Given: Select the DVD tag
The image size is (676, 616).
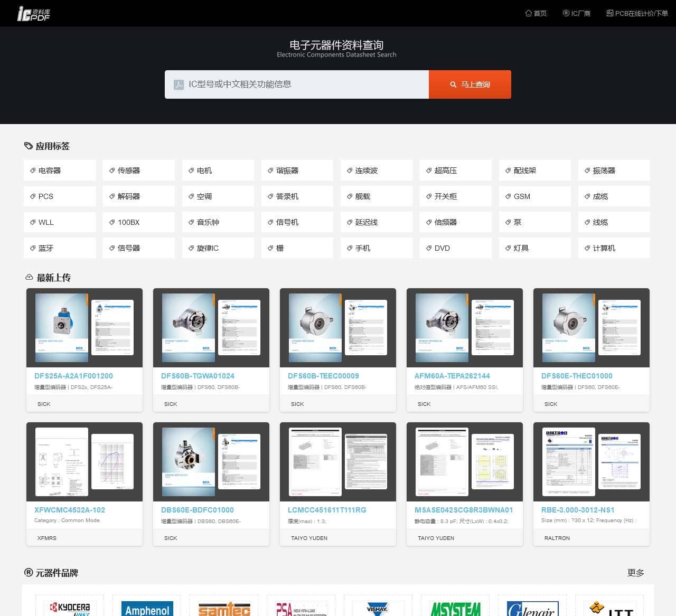Looking at the screenshot, I should coord(456,248).
